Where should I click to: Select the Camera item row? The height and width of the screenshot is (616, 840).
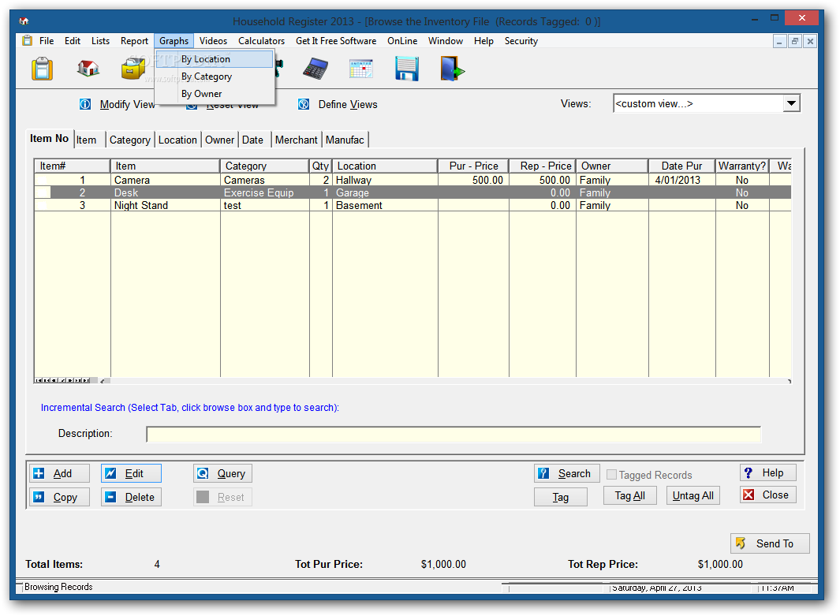[413, 180]
